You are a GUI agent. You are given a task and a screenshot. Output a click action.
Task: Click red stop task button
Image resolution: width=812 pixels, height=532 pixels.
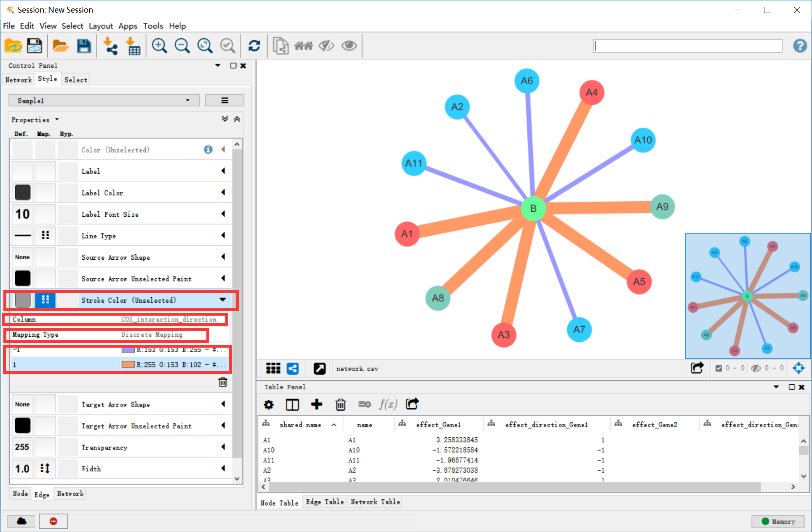click(x=53, y=521)
